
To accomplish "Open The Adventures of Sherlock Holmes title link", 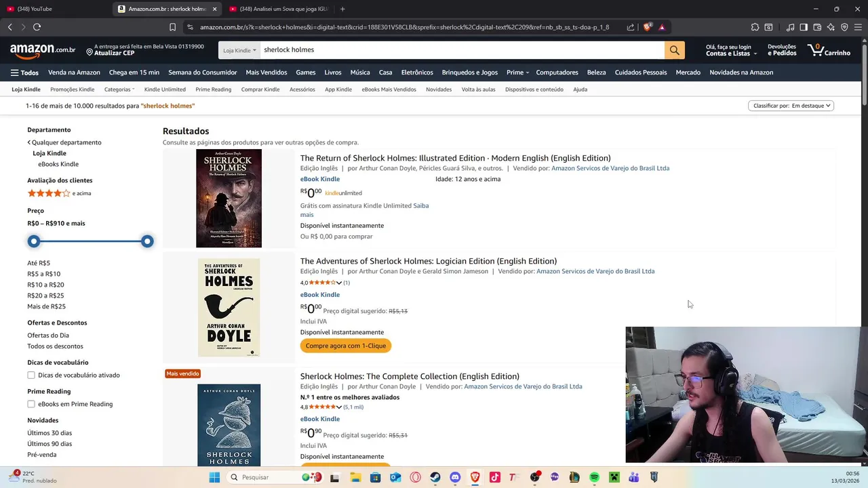I will tap(429, 261).
